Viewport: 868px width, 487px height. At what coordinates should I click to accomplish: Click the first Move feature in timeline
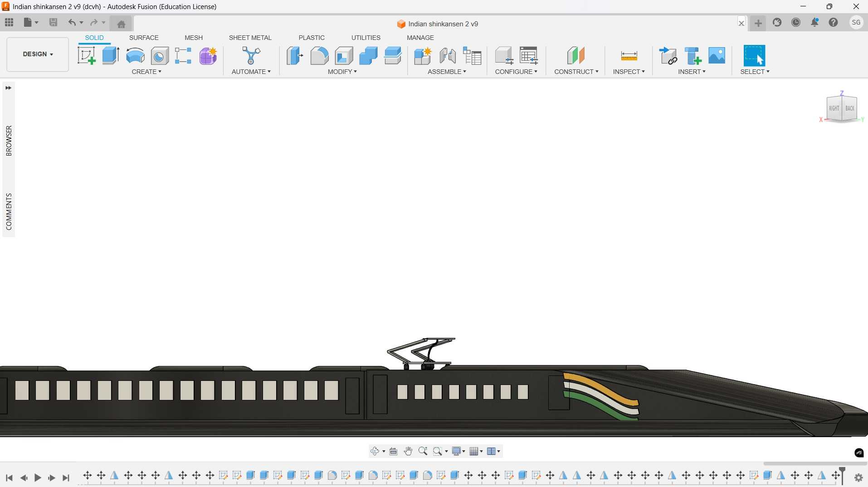pos(88,475)
